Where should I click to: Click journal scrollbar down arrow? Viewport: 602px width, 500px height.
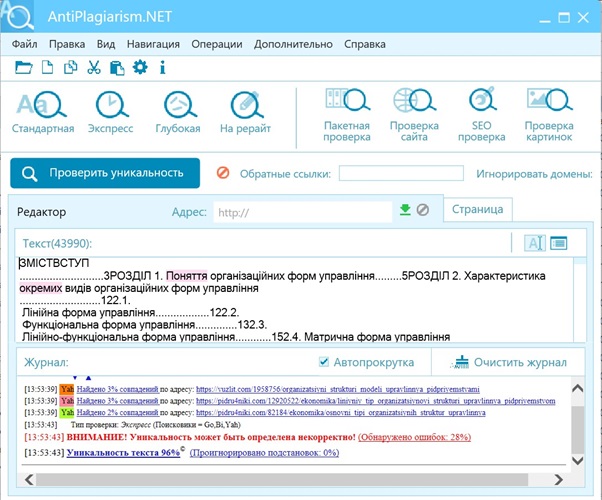point(577,460)
